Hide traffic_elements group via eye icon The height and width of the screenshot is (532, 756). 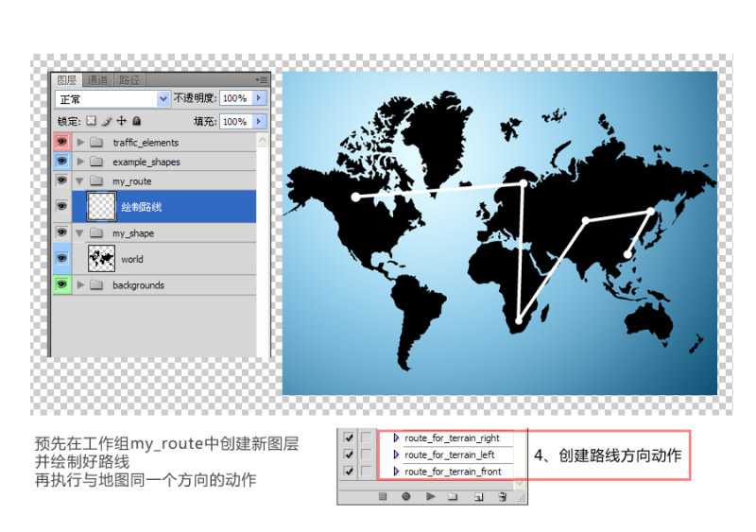click(x=61, y=142)
